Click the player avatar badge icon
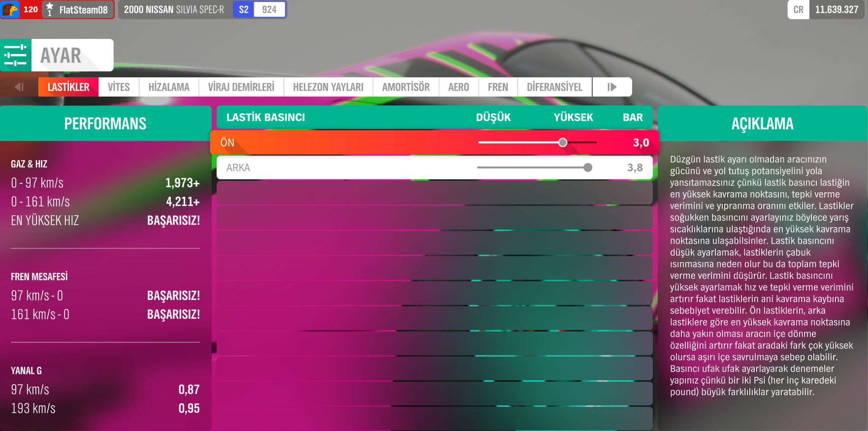This screenshot has height=431, width=868. coord(10,9)
